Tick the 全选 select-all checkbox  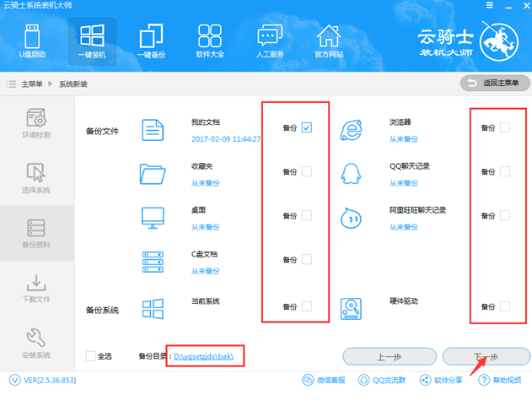click(x=90, y=355)
